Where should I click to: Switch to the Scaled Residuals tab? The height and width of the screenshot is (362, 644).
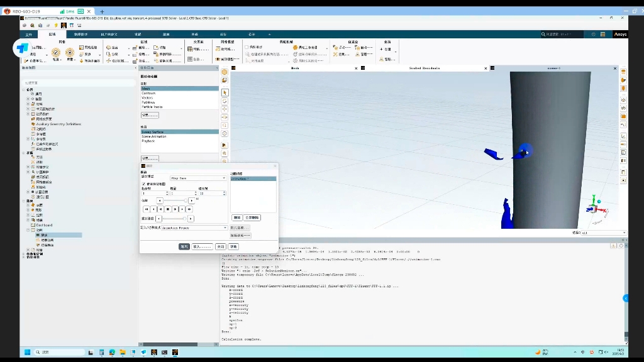425,68
